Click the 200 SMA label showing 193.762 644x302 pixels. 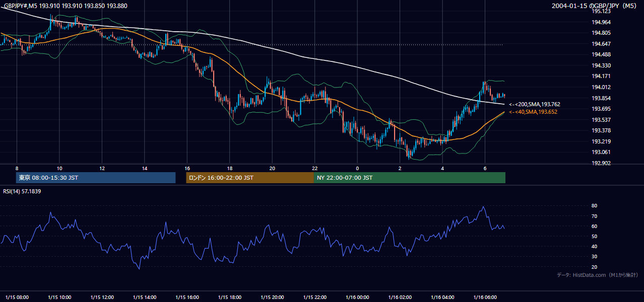[534, 104]
